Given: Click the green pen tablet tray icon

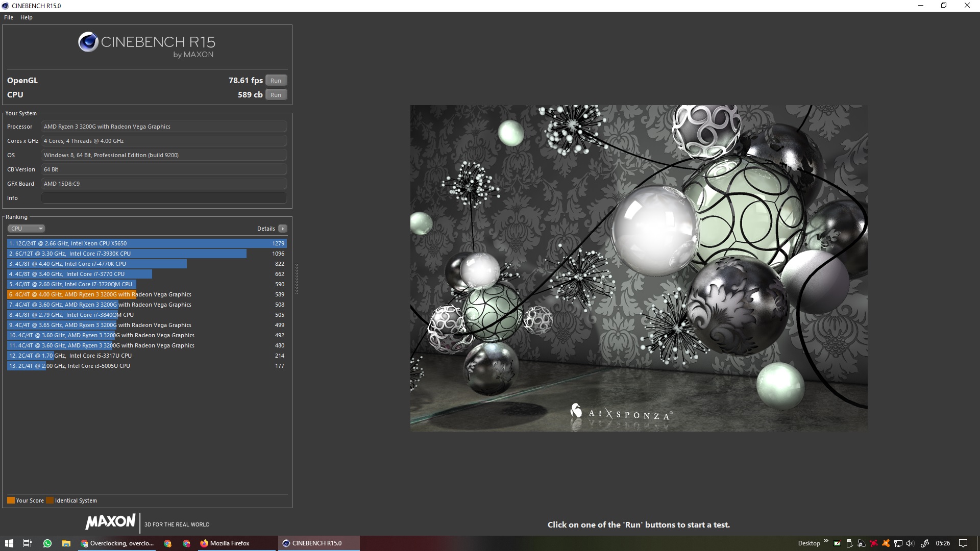Looking at the screenshot, I should pos(837,543).
